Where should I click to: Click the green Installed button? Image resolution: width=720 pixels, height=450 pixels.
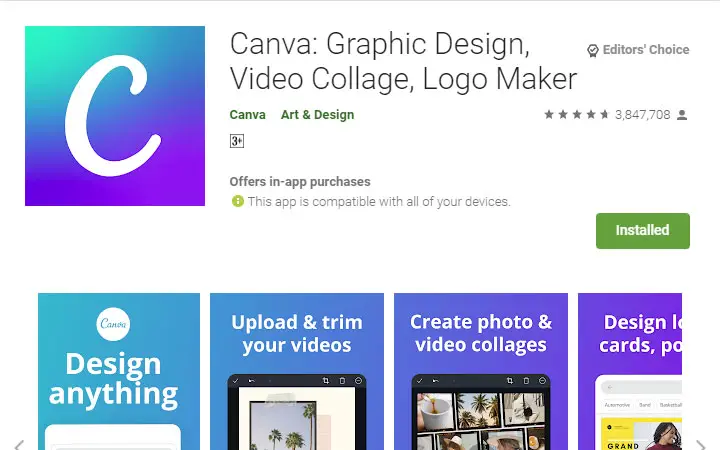pos(642,231)
